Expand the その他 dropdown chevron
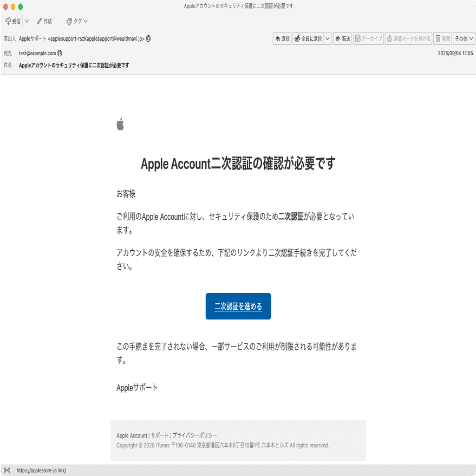 [471, 38]
